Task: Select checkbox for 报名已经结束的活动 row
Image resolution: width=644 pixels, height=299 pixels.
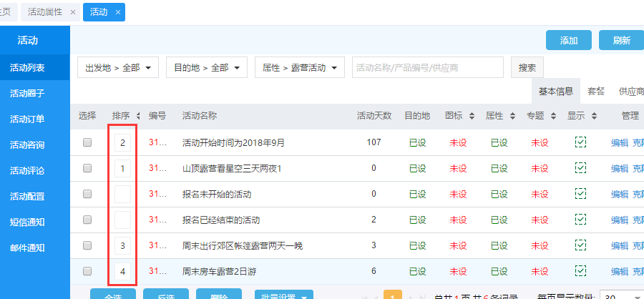Action: 87,220
